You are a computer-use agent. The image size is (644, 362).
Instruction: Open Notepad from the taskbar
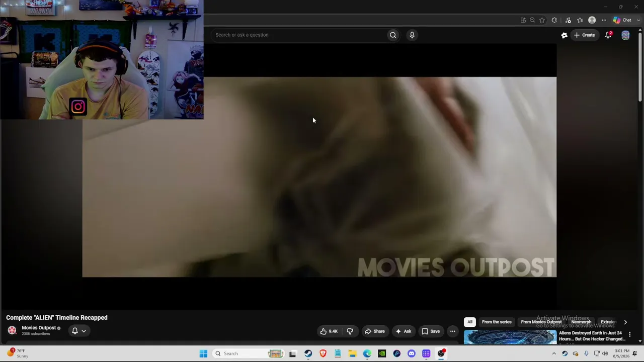click(x=338, y=353)
